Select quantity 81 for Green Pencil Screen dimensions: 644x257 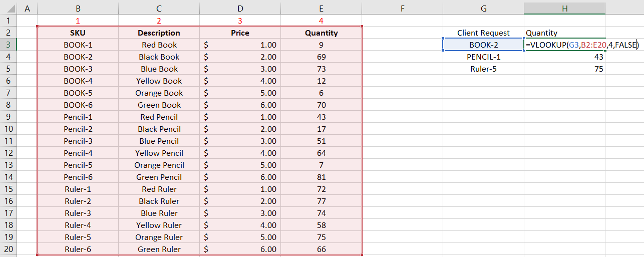point(321,177)
